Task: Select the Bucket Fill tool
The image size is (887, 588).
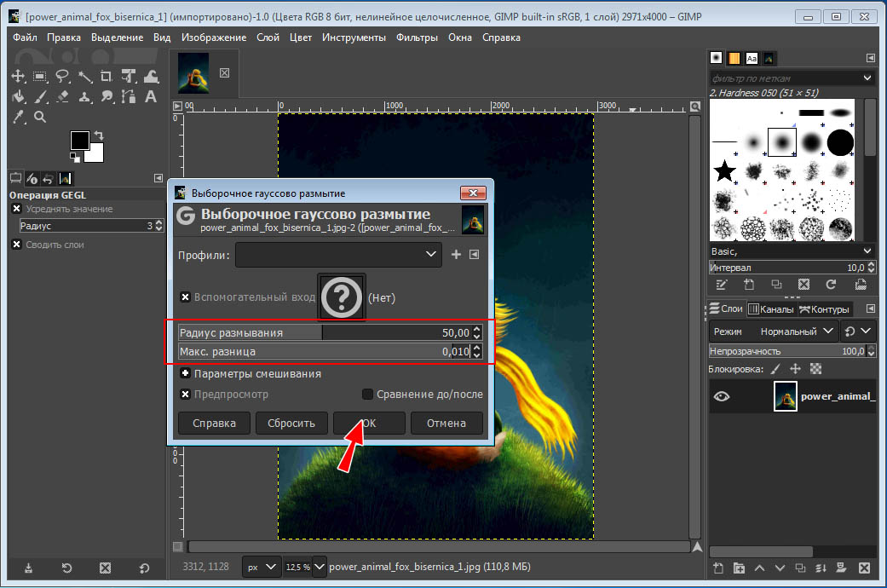Action: click(18, 97)
